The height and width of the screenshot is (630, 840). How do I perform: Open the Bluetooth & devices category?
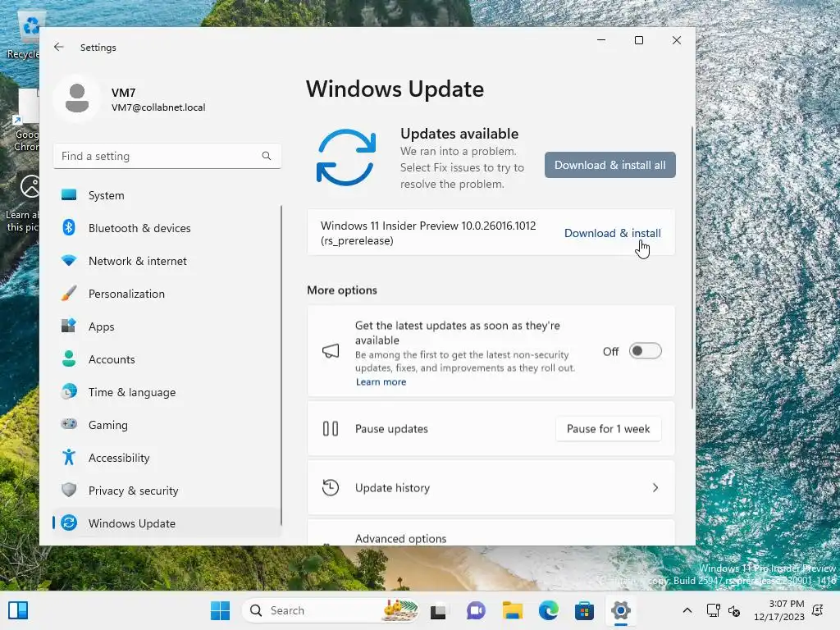coord(167,228)
